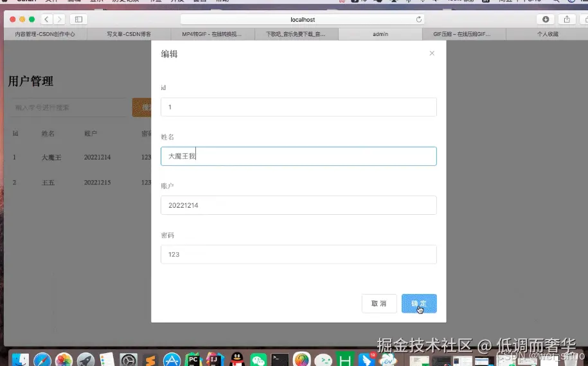Click the 用户管理 page heading
Viewport: 588px width, 366px height.
tap(31, 81)
